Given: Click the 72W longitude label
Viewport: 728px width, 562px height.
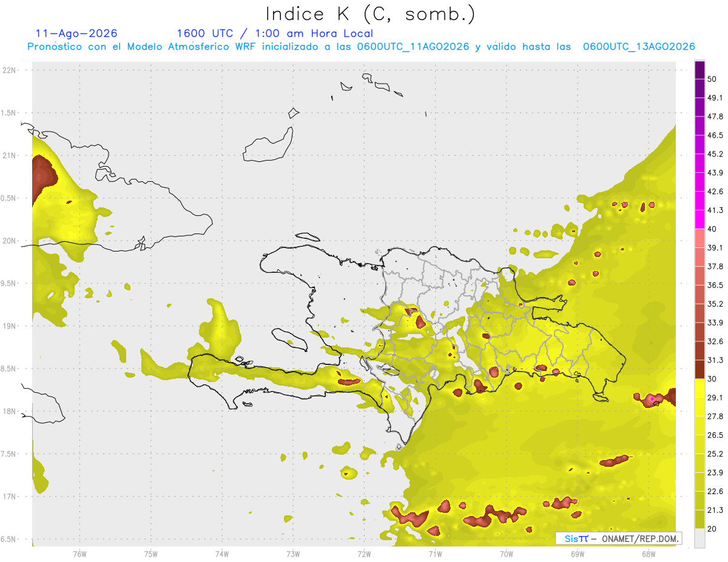Looking at the screenshot, I should 364,554.
